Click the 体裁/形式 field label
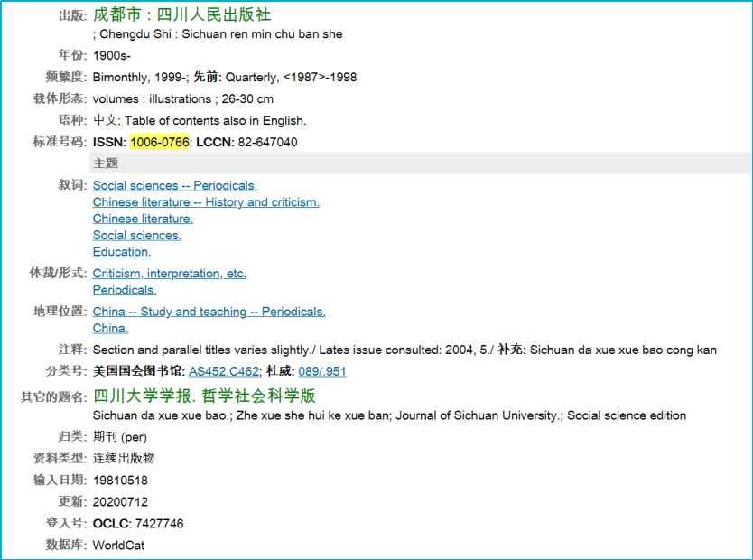This screenshot has width=753, height=560. tap(58, 273)
